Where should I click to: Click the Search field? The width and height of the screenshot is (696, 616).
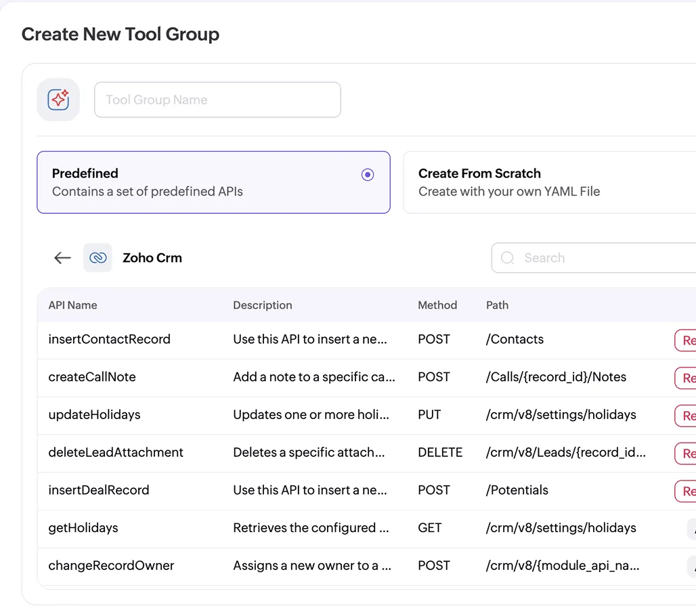click(x=594, y=257)
